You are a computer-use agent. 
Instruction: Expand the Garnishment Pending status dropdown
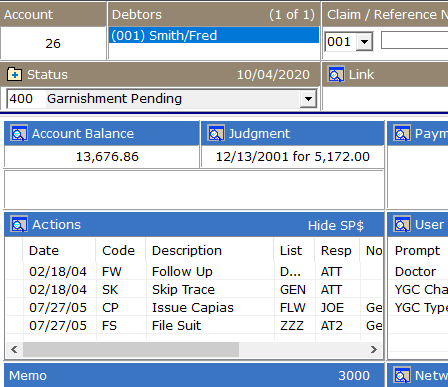308,99
